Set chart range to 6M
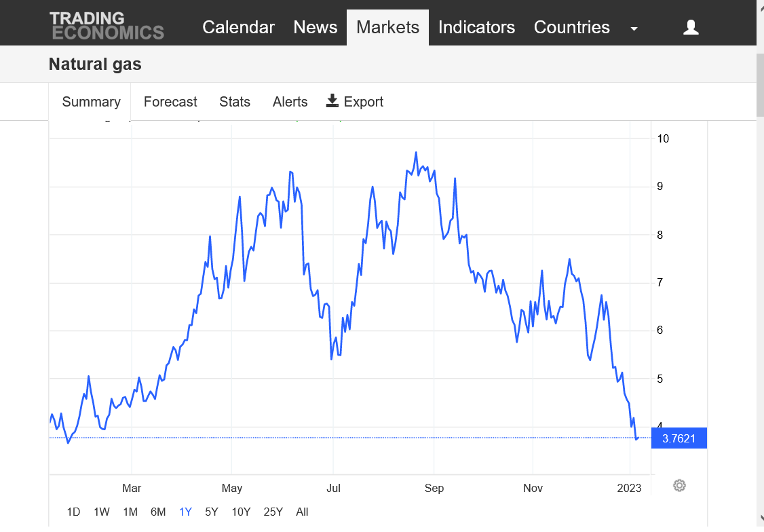764x532 pixels. 158,512
